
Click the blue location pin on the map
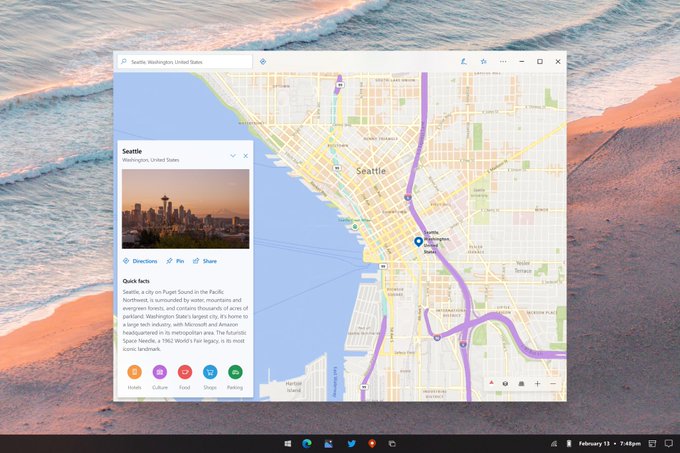click(x=418, y=241)
